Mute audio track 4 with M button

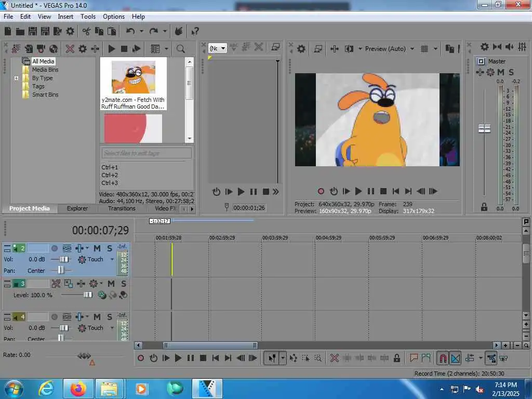pos(97,317)
